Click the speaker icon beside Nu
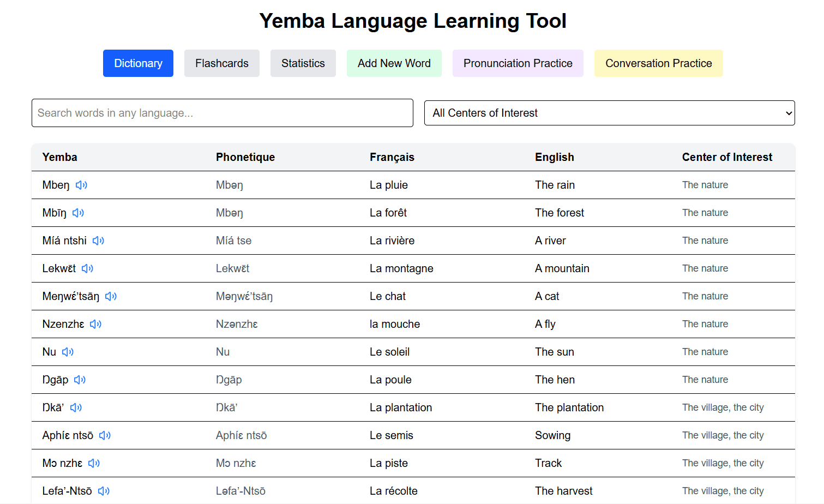Image resolution: width=824 pixels, height=504 pixels. (x=68, y=352)
